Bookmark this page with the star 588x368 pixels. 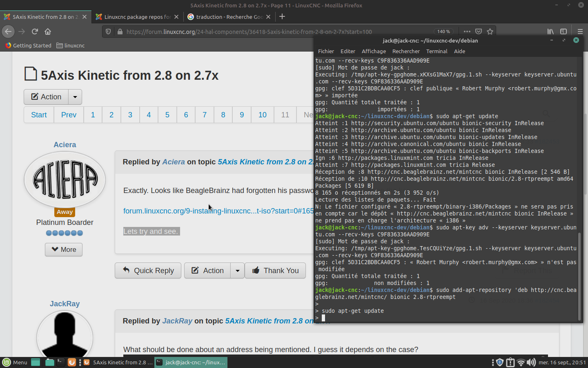[x=490, y=31]
